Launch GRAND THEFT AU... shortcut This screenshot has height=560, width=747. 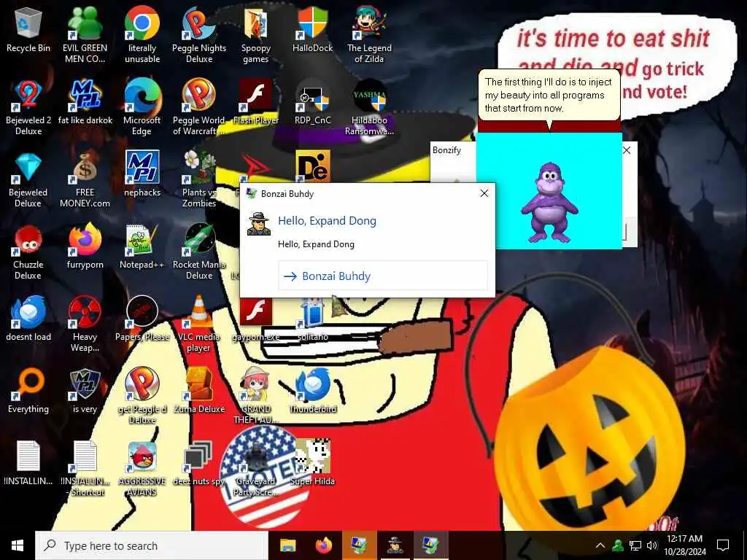[x=256, y=396]
